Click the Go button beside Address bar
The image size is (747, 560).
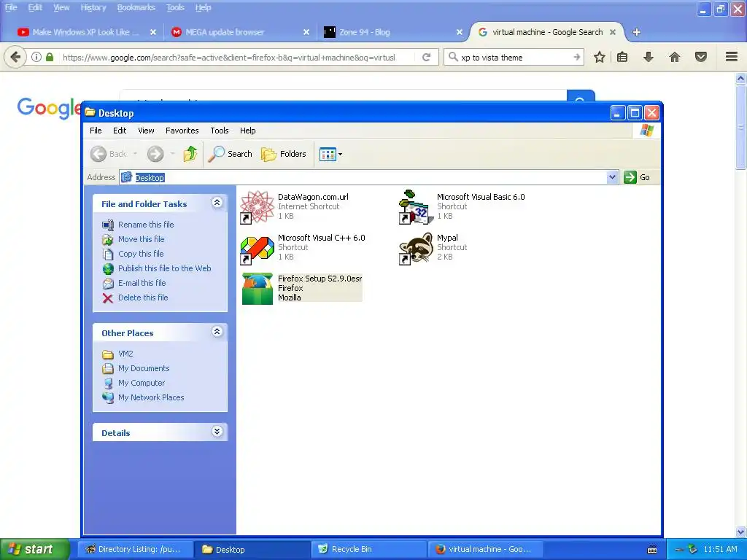(637, 177)
